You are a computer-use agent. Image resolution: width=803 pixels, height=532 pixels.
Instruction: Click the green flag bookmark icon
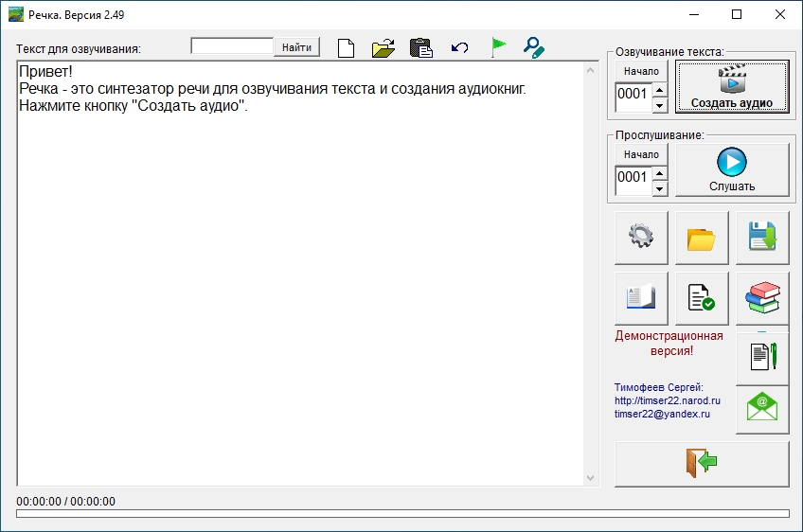click(498, 47)
